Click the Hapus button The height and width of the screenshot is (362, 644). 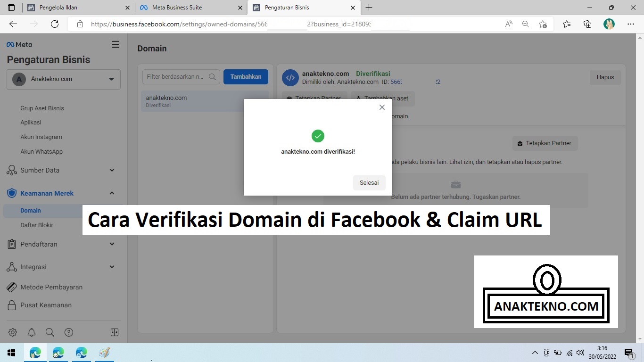(x=605, y=77)
